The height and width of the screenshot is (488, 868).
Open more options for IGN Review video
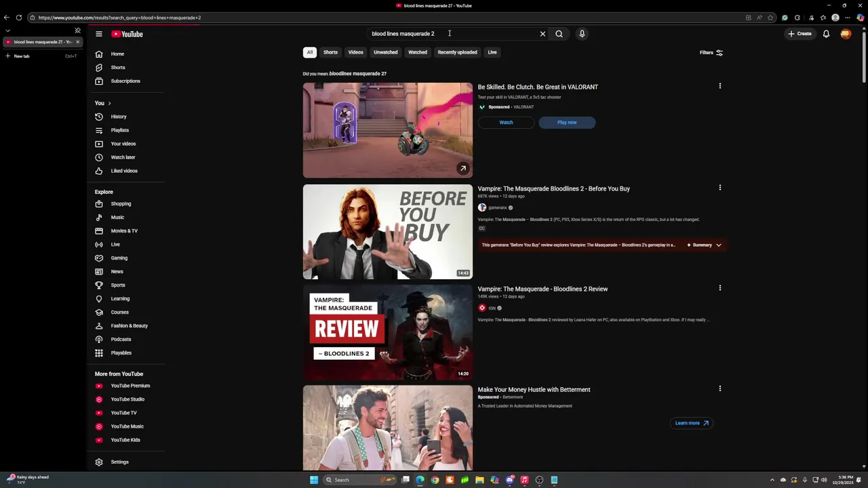(720, 288)
